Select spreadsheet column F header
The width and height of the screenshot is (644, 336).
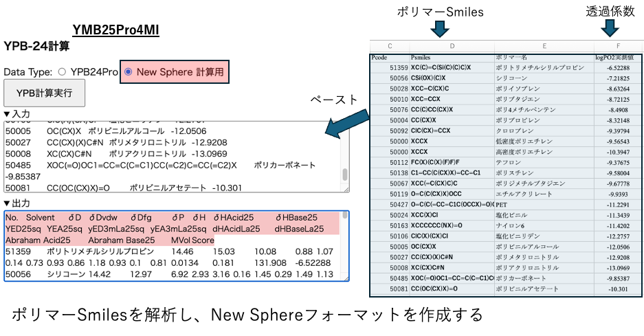618,46
